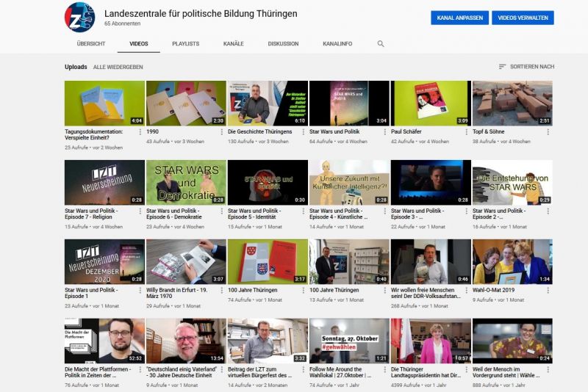This screenshot has width=588, height=392.
Task: Open options menu for Star Wars Episode 1
Action: (x=140, y=290)
